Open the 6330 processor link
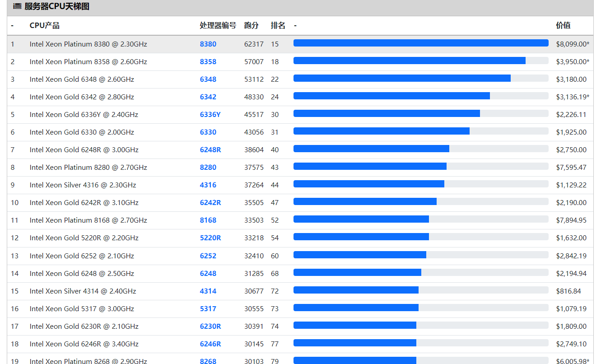 point(208,132)
